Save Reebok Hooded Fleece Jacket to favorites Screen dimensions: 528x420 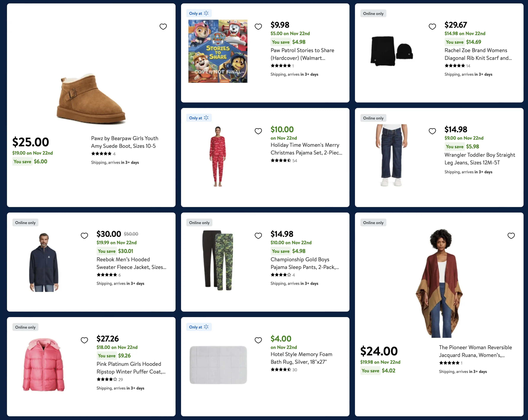[84, 235]
